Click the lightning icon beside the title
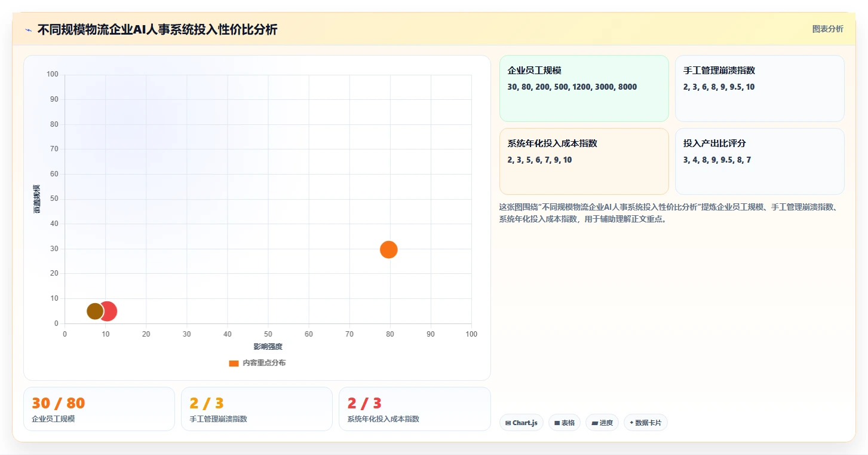The image size is (868, 455). (28, 30)
